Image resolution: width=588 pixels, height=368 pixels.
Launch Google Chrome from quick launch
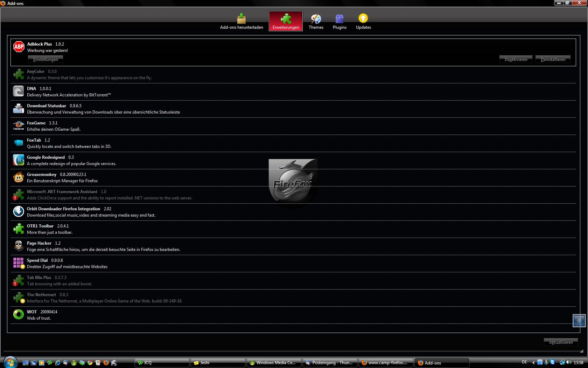click(90, 363)
